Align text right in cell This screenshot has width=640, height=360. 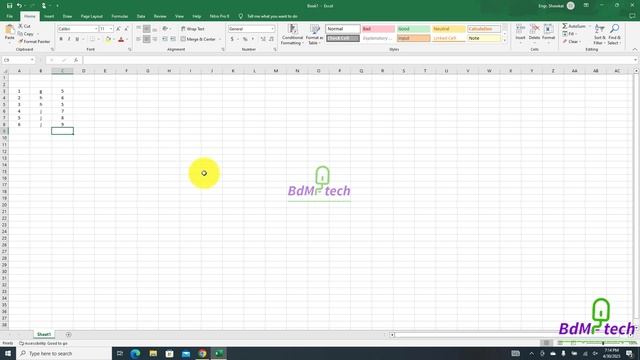(155, 39)
